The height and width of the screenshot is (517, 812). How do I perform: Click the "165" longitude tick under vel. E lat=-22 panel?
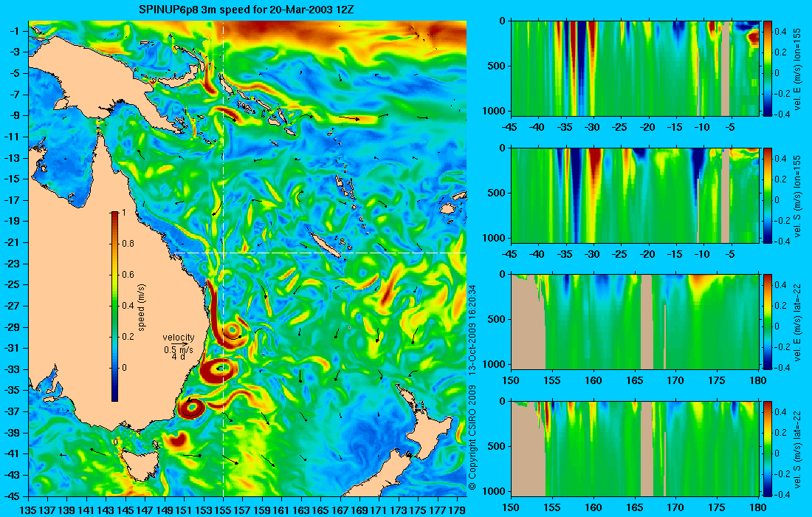coord(634,381)
